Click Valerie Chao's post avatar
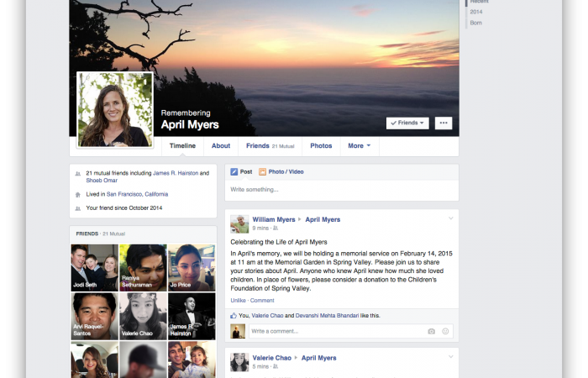The width and height of the screenshot is (588, 378). click(239, 362)
